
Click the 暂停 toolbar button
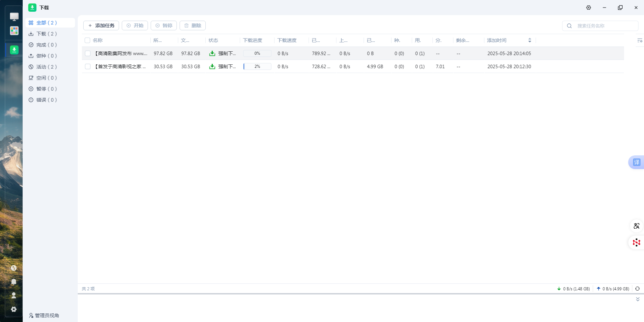[164, 25]
